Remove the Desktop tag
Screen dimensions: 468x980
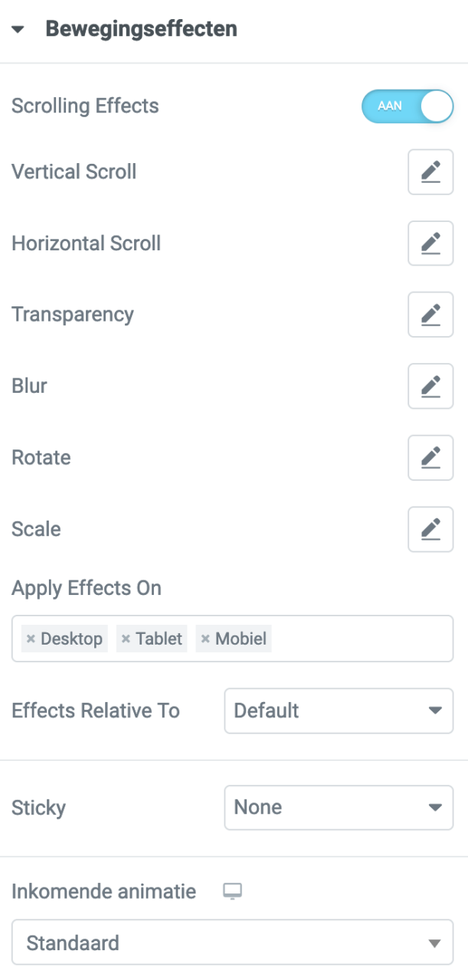tap(31, 639)
